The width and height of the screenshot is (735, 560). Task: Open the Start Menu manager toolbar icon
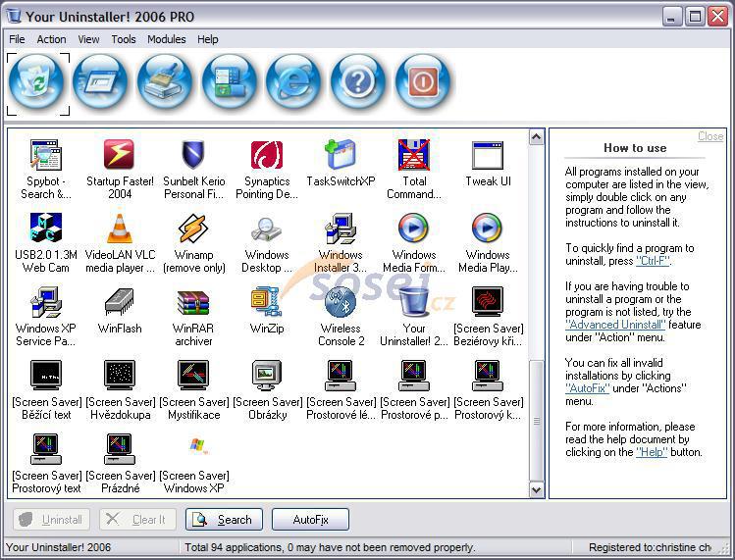(230, 83)
